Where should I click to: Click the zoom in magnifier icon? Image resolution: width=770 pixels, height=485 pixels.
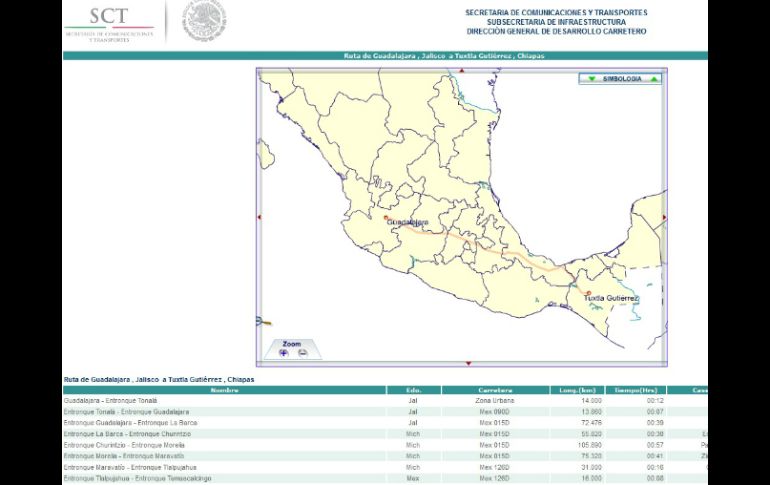[283, 352]
